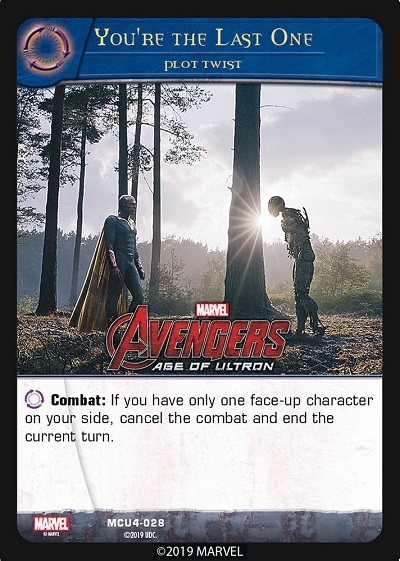Click the red Marvel logo above Avengers
Image resolution: width=400 pixels, height=561 pixels.
coord(212,310)
